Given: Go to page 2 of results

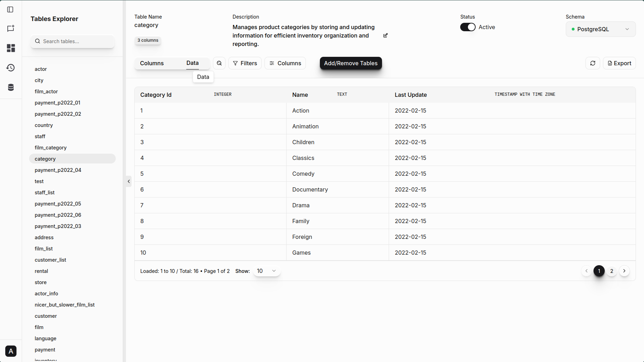Looking at the screenshot, I should (611, 271).
